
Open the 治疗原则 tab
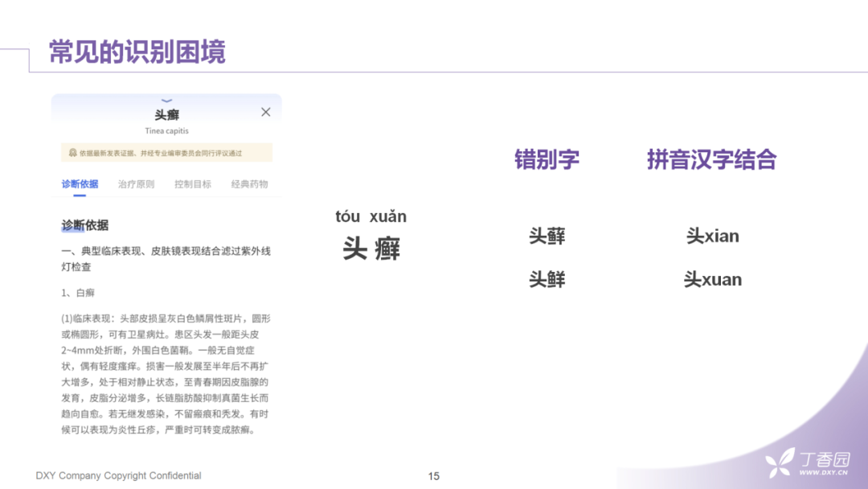pos(136,184)
